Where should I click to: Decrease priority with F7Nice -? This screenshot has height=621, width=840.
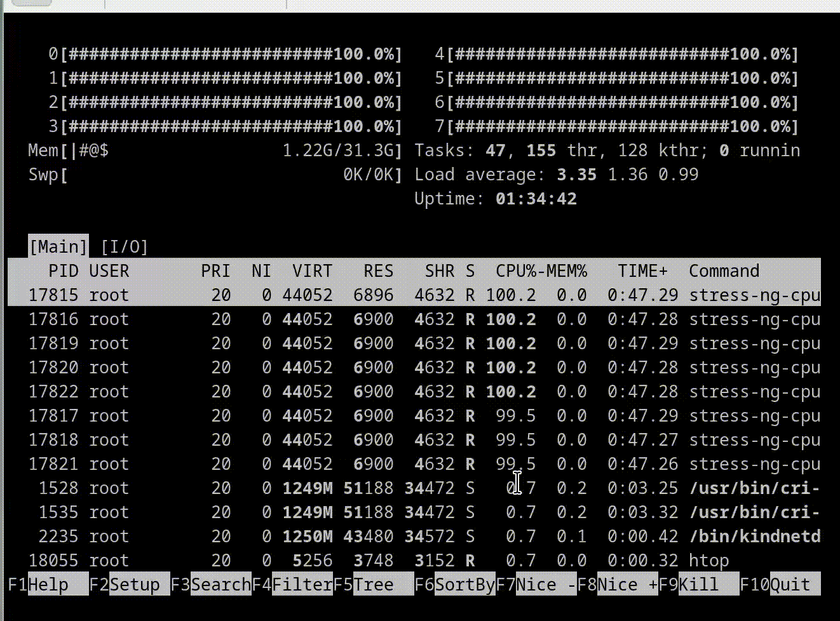click(535, 584)
